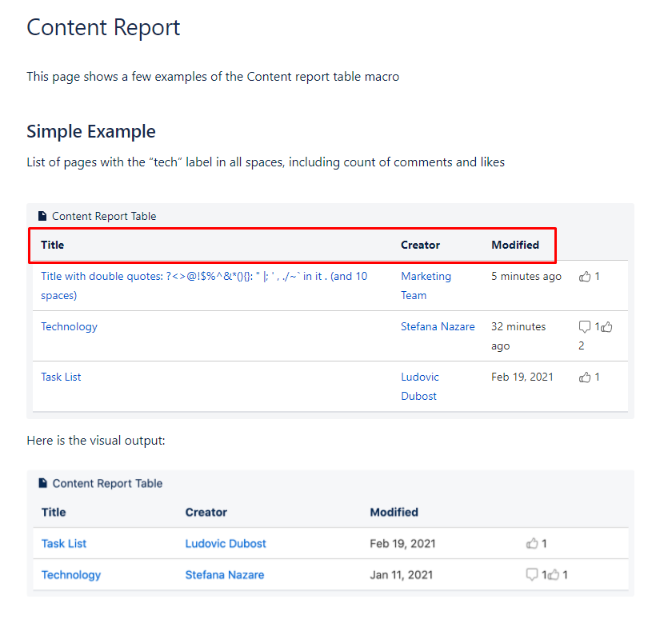
Task: Open Stefana Nazare link in the upper table
Action: 438,326
